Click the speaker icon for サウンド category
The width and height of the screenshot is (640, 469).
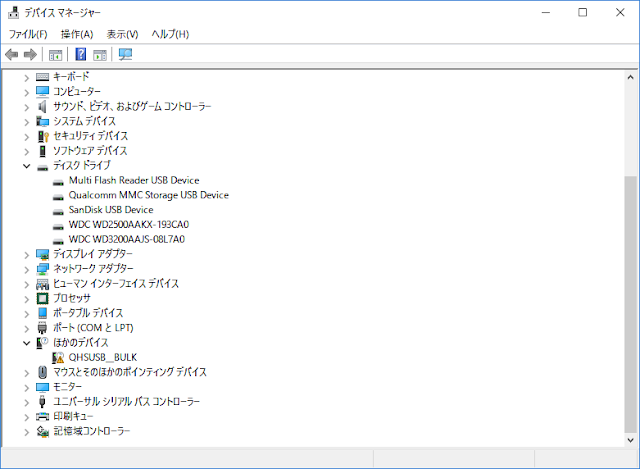coord(42,107)
